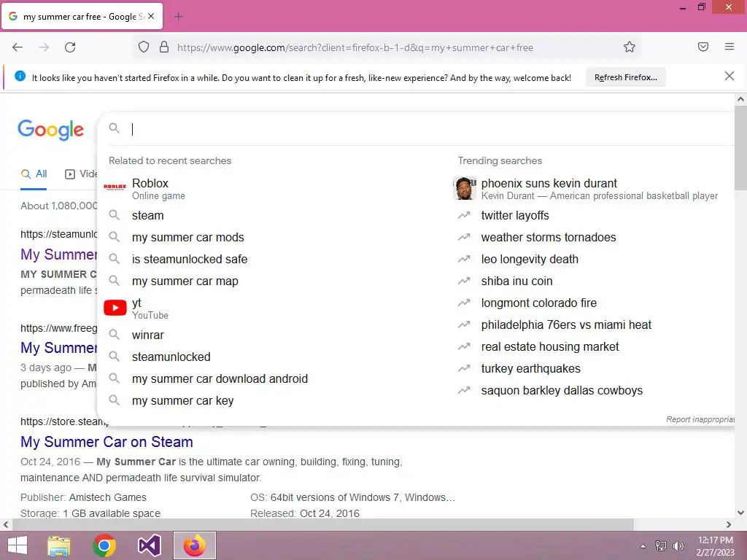Open the volume speaker tray icon
This screenshot has width=747, height=560.
coord(678,545)
